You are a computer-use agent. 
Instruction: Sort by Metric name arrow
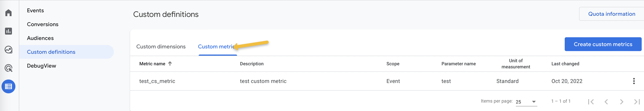click(x=170, y=64)
